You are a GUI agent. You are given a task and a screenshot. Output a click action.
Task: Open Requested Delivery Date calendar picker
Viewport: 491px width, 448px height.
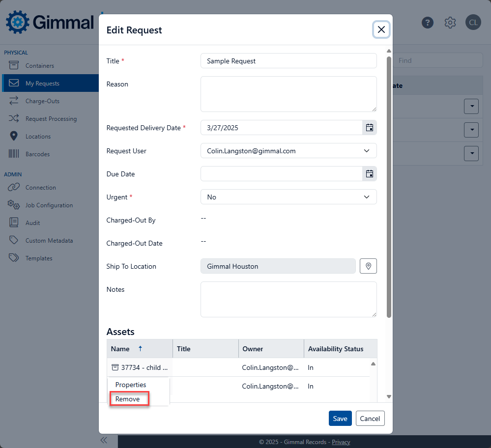(x=370, y=128)
